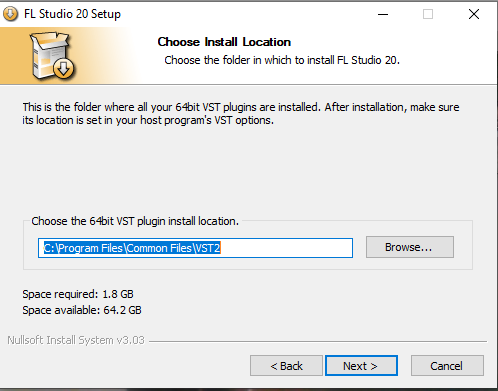The width and height of the screenshot is (498, 391).
Task: Cancel the FL Studio installation
Action: pyautogui.click(x=447, y=366)
